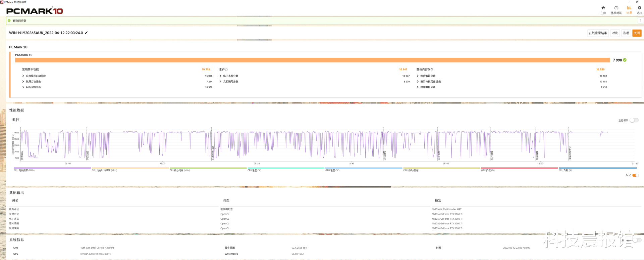Toggle the 标记 markers switch
644x260 pixels.
tap(635, 175)
